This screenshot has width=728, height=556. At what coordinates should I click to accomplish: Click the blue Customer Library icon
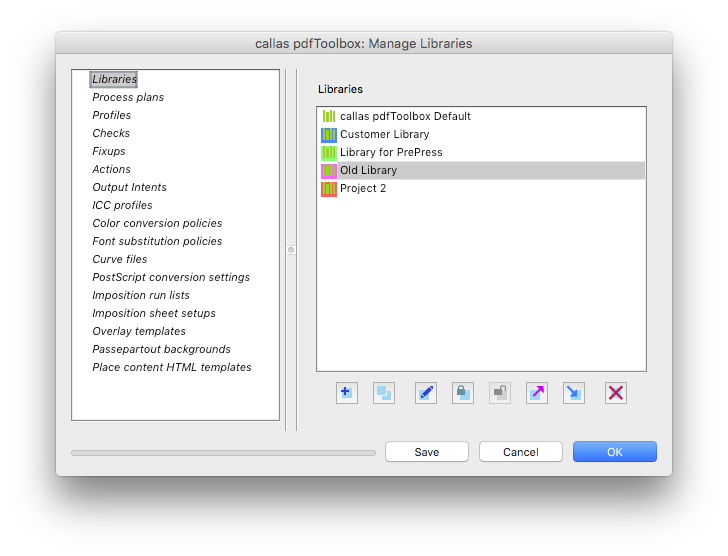pos(329,135)
